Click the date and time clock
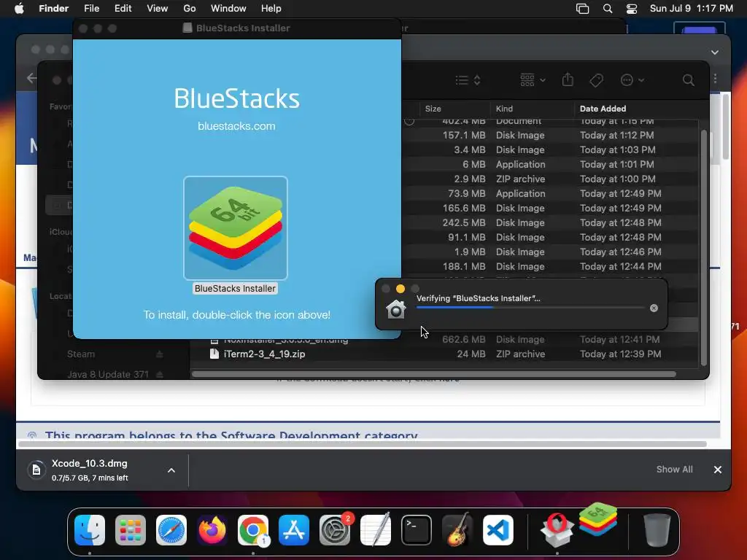Screen dimensions: 747x560 pos(692,9)
